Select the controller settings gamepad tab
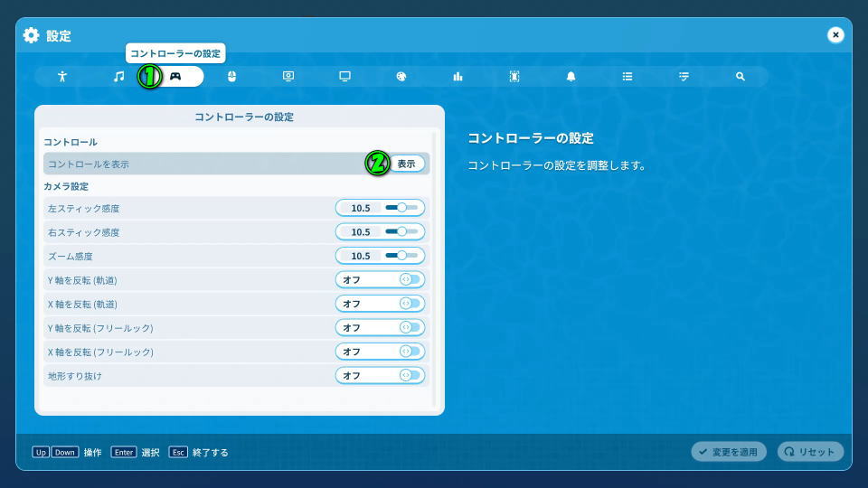The image size is (868, 488). [x=175, y=77]
